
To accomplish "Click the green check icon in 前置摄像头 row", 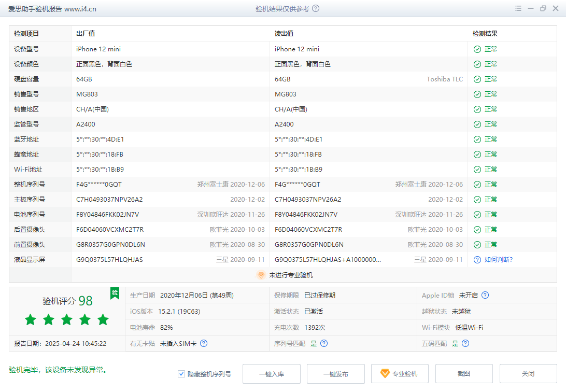I will (x=477, y=245).
